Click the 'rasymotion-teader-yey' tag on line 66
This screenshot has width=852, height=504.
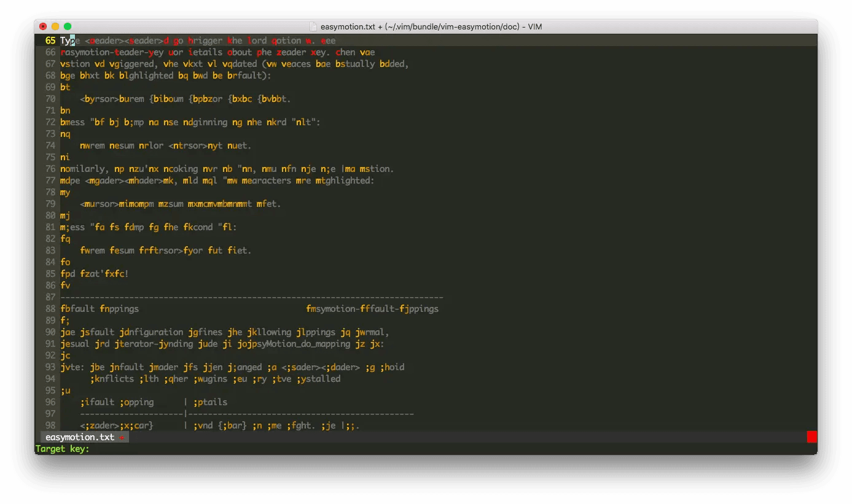tap(112, 52)
